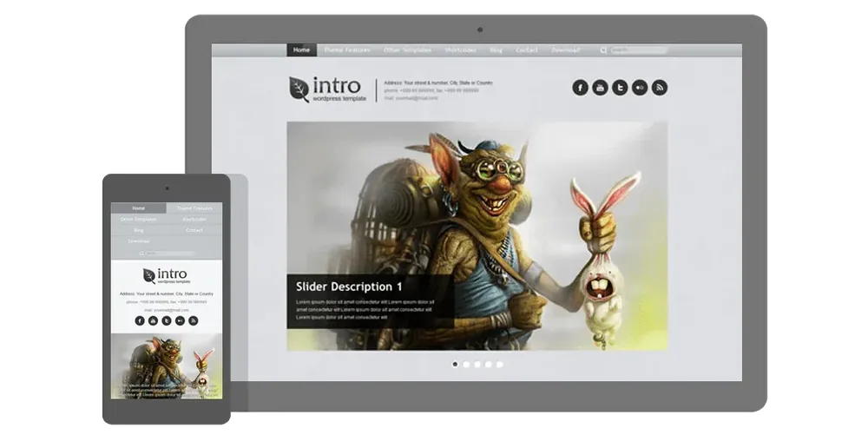Click the search magnifier icon on tablet
This screenshot has height=435, width=868.
point(603,50)
